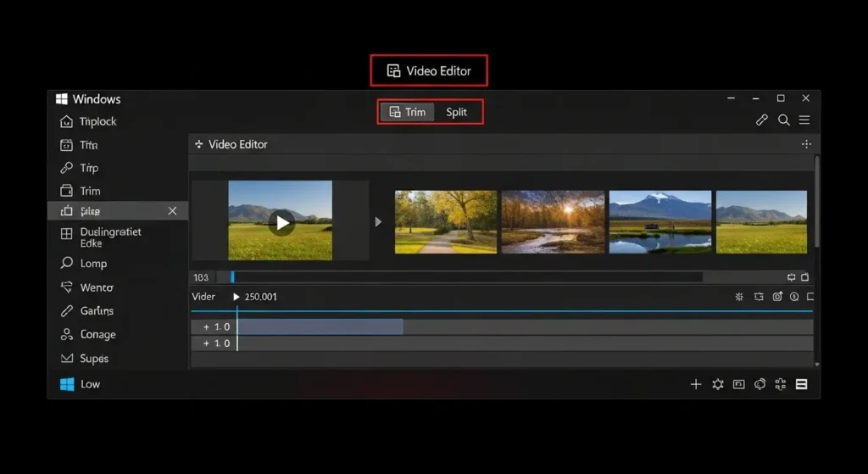Image resolution: width=868 pixels, height=474 pixels.
Task: Close the highlighted Sitee sidebar item
Action: [x=173, y=211]
